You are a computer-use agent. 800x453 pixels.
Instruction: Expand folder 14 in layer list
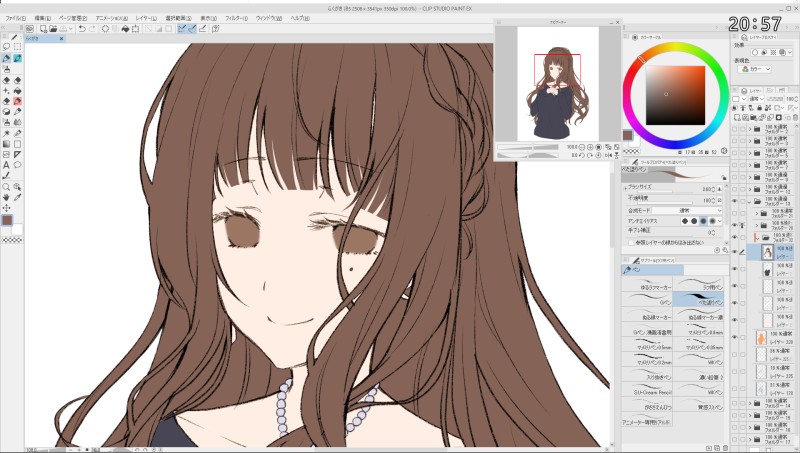coord(750,403)
